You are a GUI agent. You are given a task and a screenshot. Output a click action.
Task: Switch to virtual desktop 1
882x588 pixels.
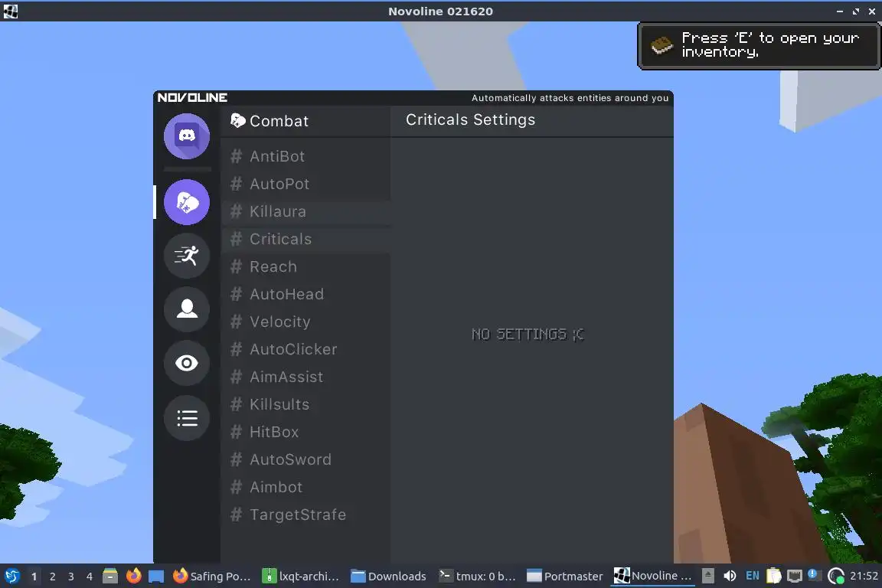[x=34, y=577]
